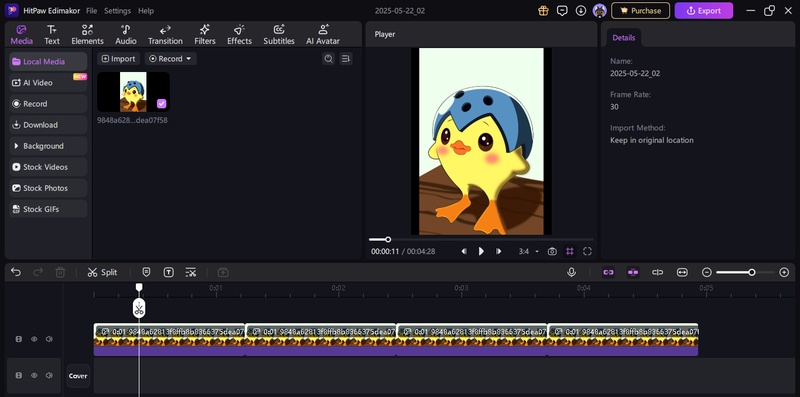This screenshot has height=397, width=800.
Task: Open Stock Photos library
Action: [48, 188]
